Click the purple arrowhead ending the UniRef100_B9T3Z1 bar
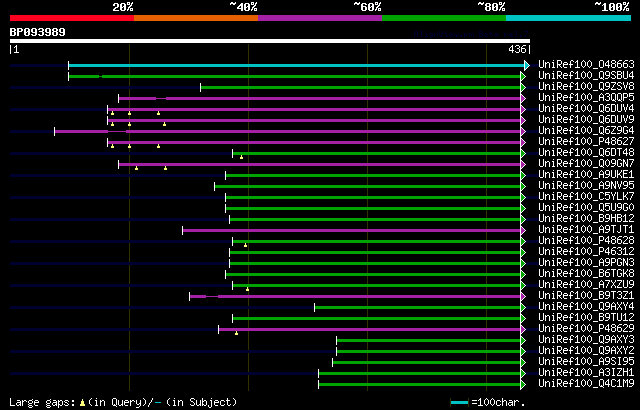Screen dimensions: 640x410 [523, 297]
